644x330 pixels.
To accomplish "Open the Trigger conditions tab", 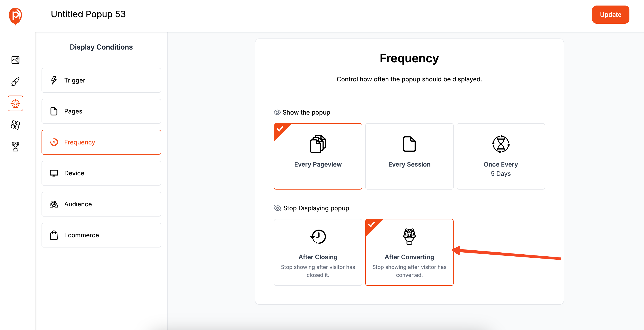I will click(101, 80).
